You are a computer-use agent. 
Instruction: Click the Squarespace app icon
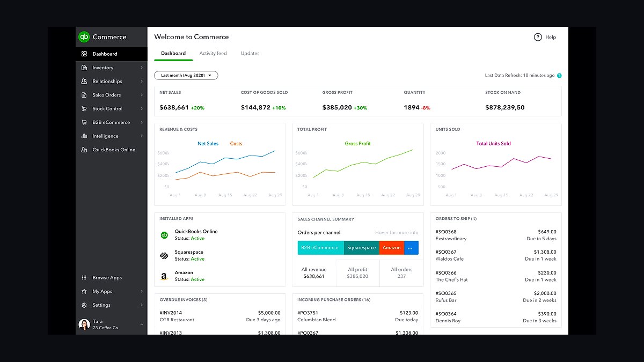164,256
